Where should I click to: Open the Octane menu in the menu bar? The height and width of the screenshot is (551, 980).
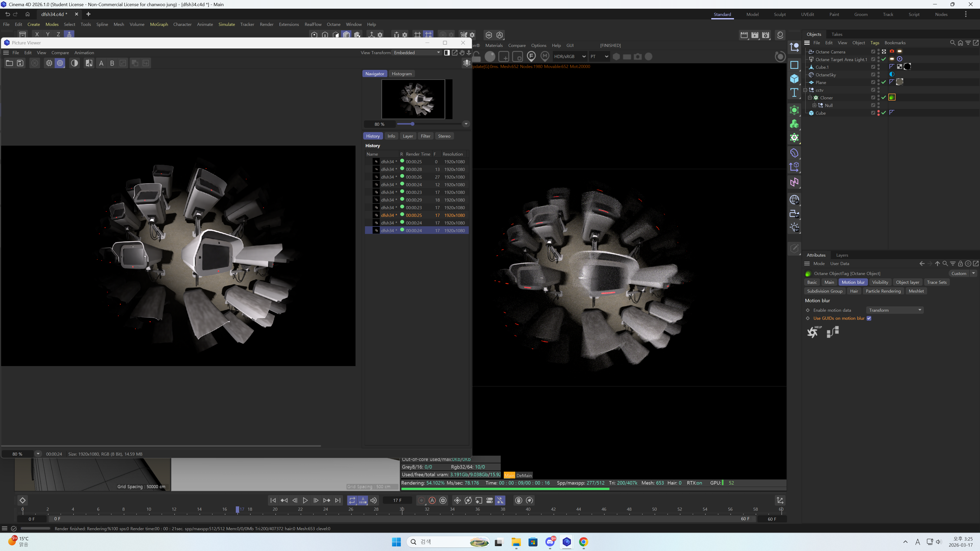334,24
